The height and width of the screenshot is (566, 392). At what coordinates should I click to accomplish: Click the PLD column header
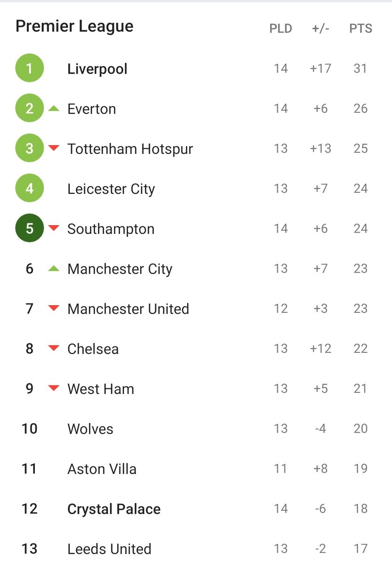coord(281,29)
